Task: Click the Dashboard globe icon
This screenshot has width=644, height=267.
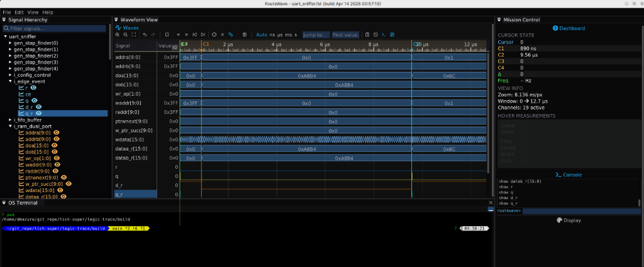Action: tap(555, 28)
